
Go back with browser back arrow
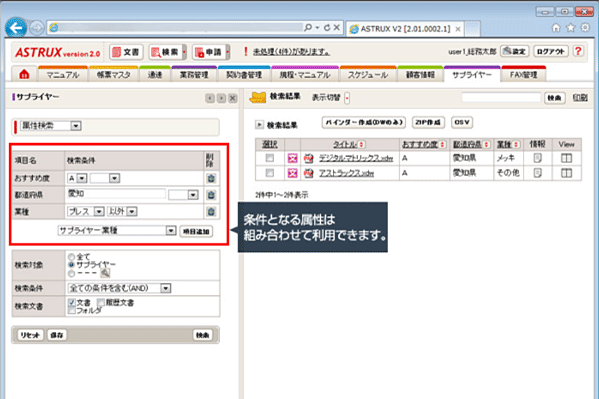(16, 28)
